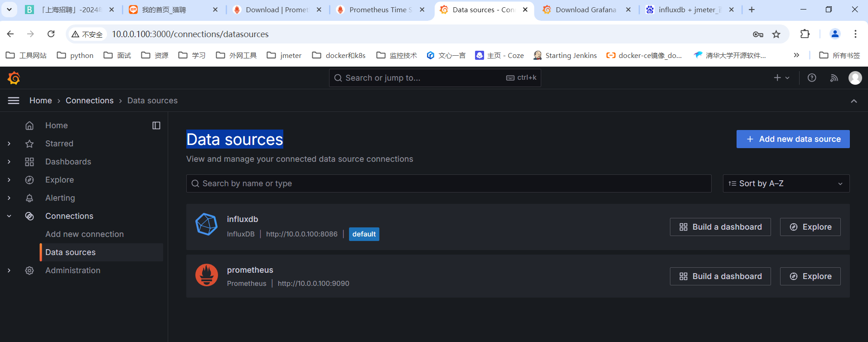Click the Dashboards grid icon
Viewport: 868px width, 342px height.
29,162
